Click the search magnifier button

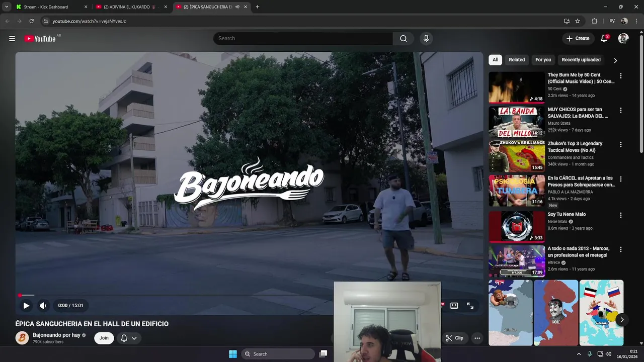404,39
